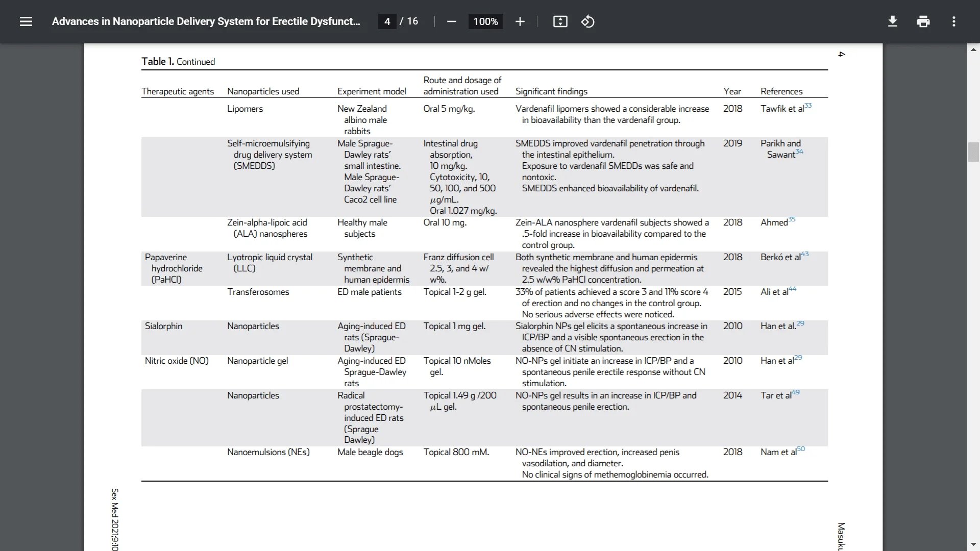Click the 'Experiment model' column header
Viewport: 980px width, 551px height.
point(372,91)
